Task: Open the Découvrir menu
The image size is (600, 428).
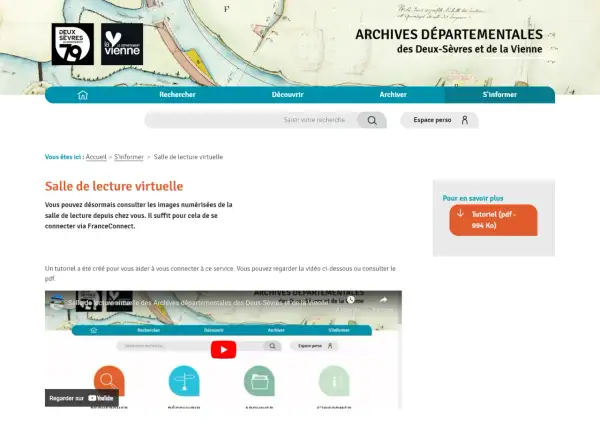Action: click(287, 94)
